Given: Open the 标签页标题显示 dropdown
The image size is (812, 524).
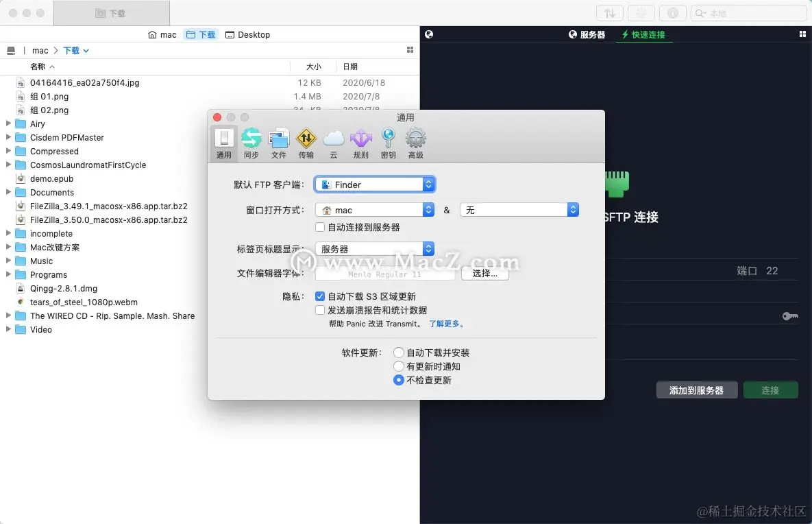Looking at the screenshot, I should coord(374,249).
